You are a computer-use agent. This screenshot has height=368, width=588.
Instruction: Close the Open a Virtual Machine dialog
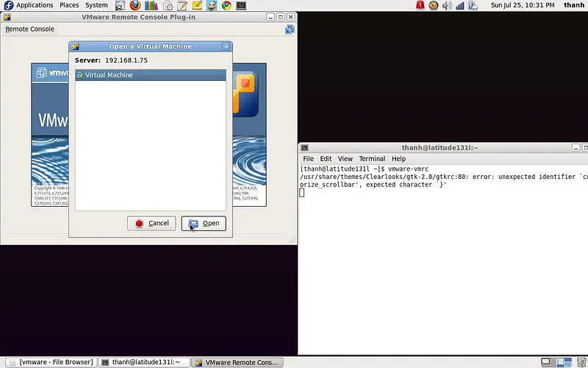tap(226, 46)
